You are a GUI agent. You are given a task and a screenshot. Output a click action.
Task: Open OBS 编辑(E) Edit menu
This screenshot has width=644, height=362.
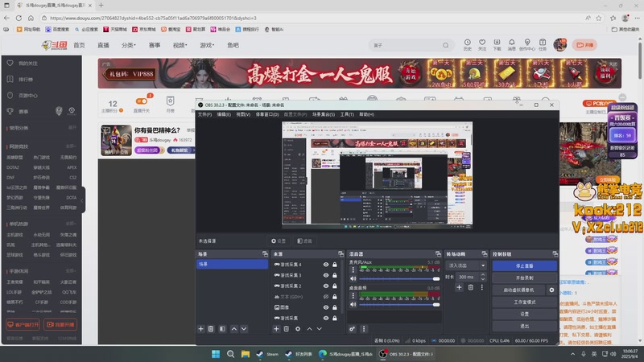click(224, 114)
